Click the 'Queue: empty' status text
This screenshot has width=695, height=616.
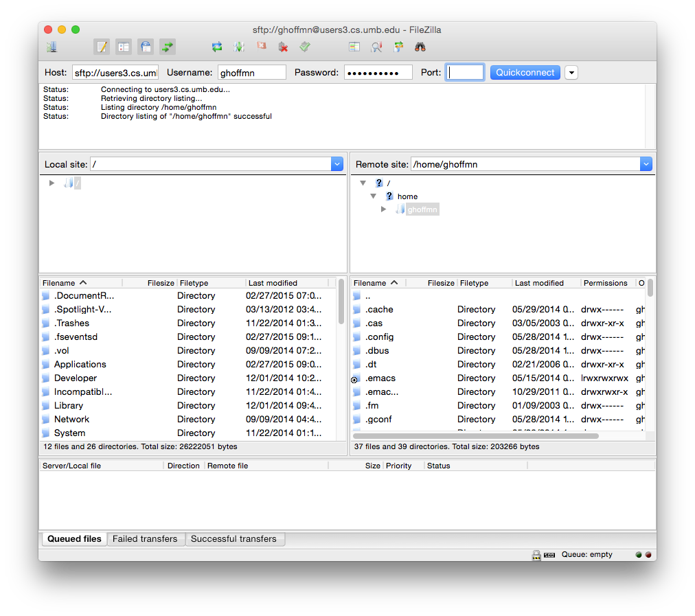(x=587, y=555)
